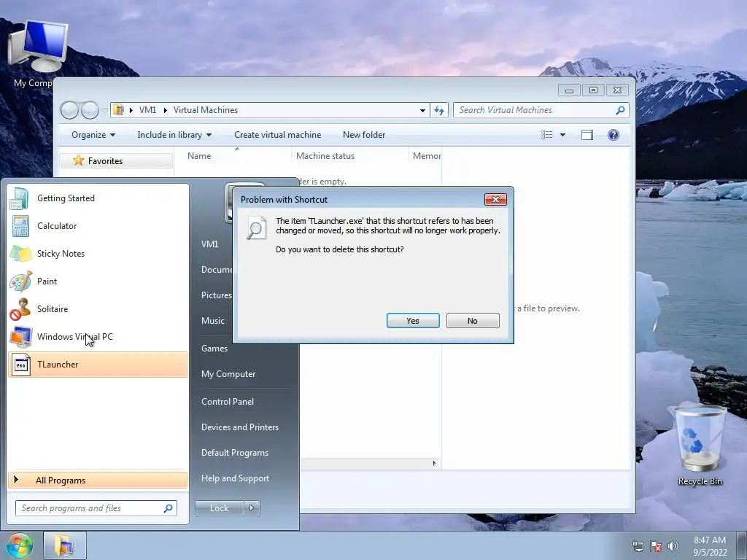Open Pictures from Start menu

[x=216, y=295]
